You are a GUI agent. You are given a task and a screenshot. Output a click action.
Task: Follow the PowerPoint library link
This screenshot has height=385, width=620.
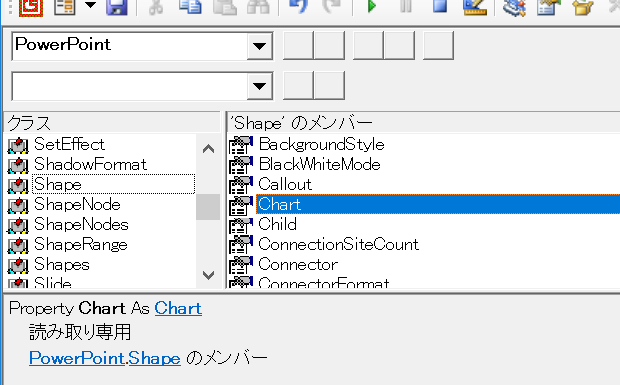tap(77, 358)
